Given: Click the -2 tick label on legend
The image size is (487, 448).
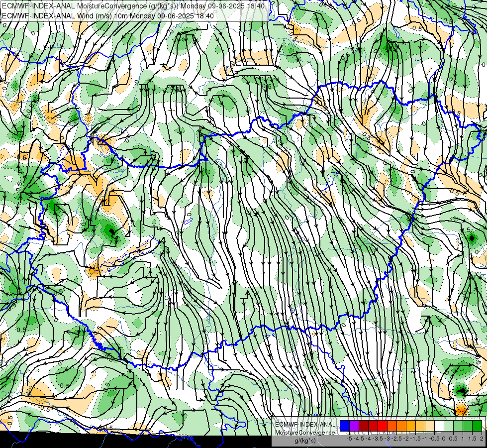Looking at the screenshot, I should tap(406, 439).
